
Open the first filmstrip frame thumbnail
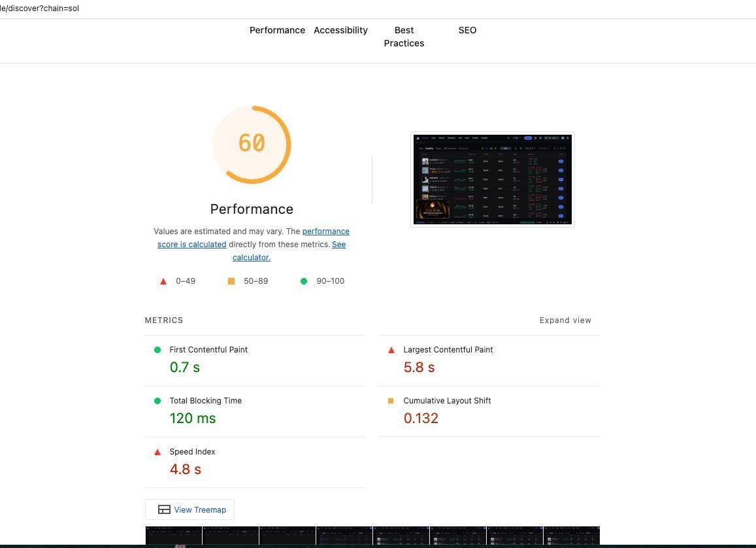point(174,537)
